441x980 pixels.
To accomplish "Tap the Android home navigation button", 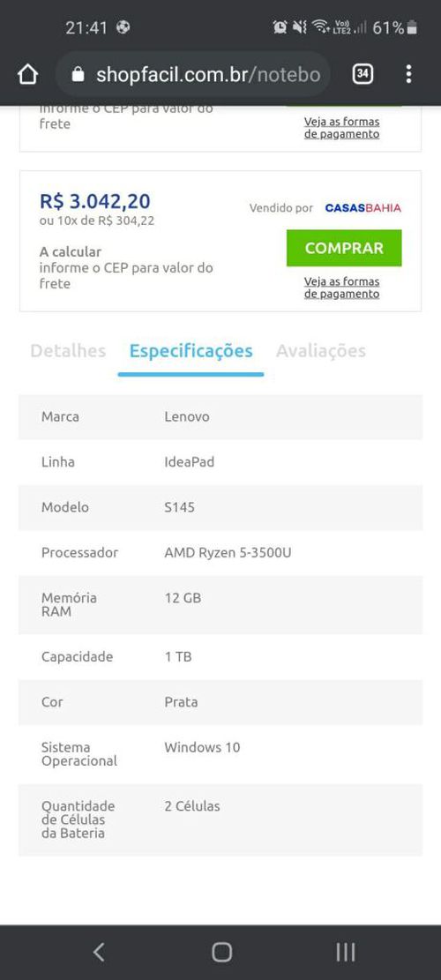I will [x=221, y=952].
